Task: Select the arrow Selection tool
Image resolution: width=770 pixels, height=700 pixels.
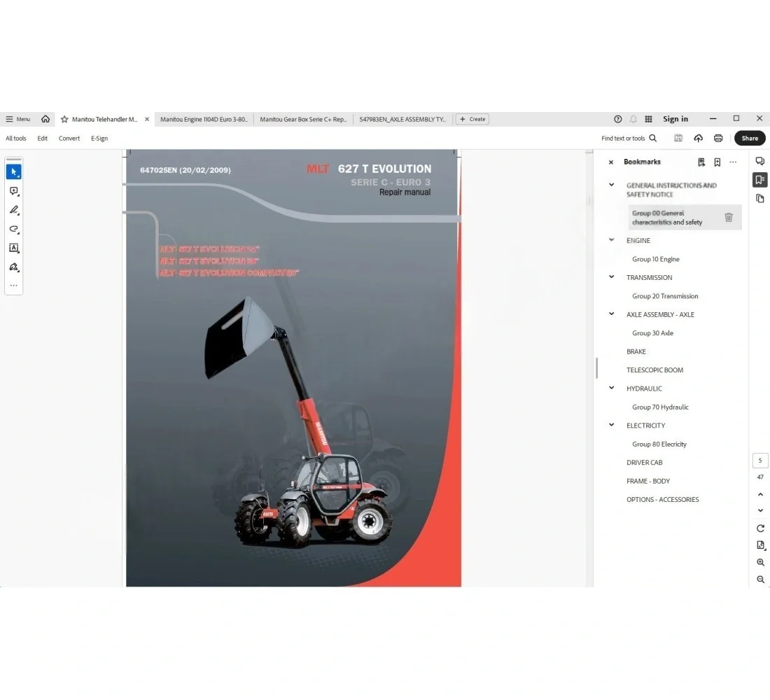Action: [x=14, y=171]
